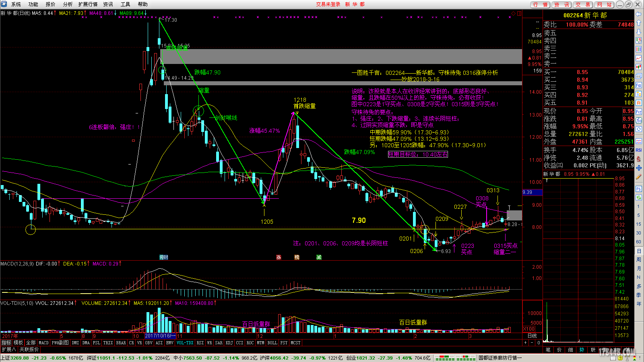The image size is (644, 362).
Task: Click the plus zoom button below chart
Action: pyautogui.click(x=525, y=343)
